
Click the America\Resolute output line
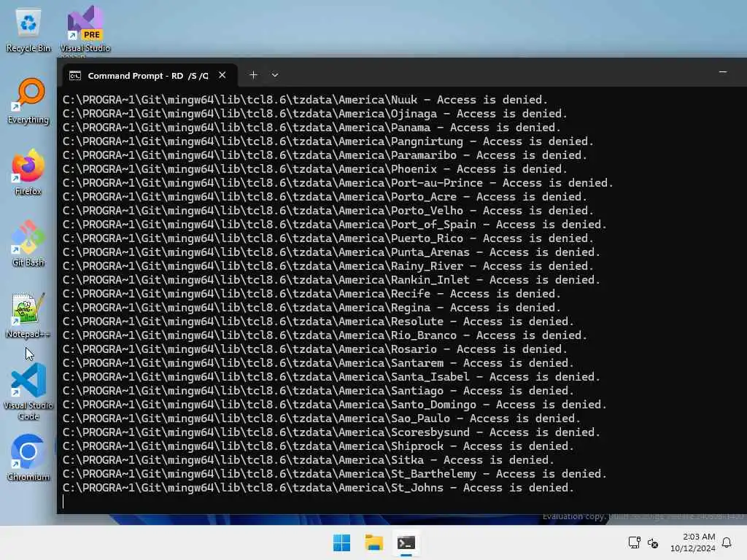pyautogui.click(x=318, y=322)
